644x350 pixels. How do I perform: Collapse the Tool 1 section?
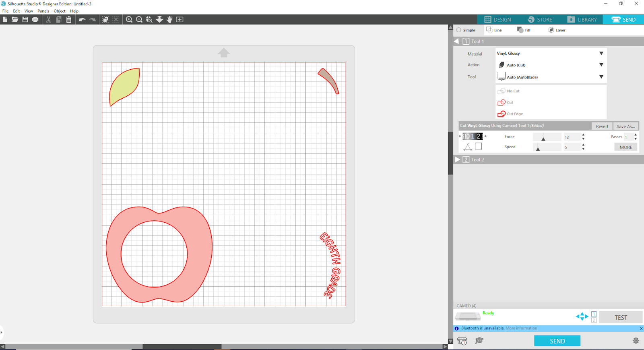point(456,41)
